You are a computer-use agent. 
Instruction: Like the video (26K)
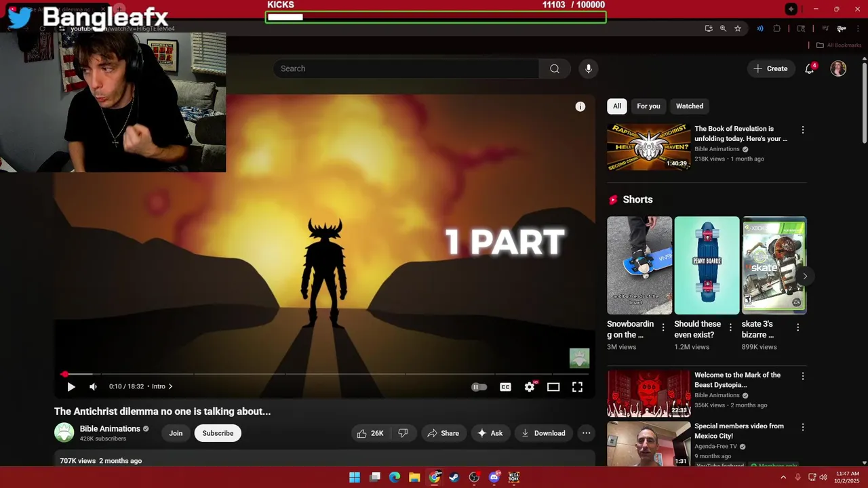click(x=370, y=433)
